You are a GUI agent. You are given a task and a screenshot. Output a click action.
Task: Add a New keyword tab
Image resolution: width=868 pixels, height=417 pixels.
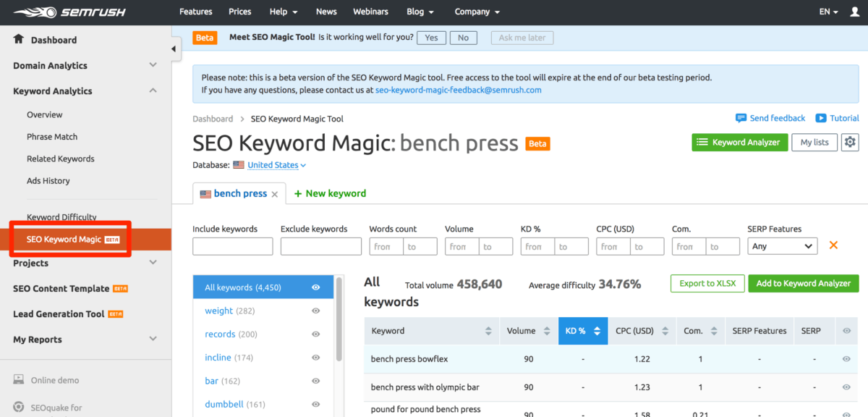point(331,193)
